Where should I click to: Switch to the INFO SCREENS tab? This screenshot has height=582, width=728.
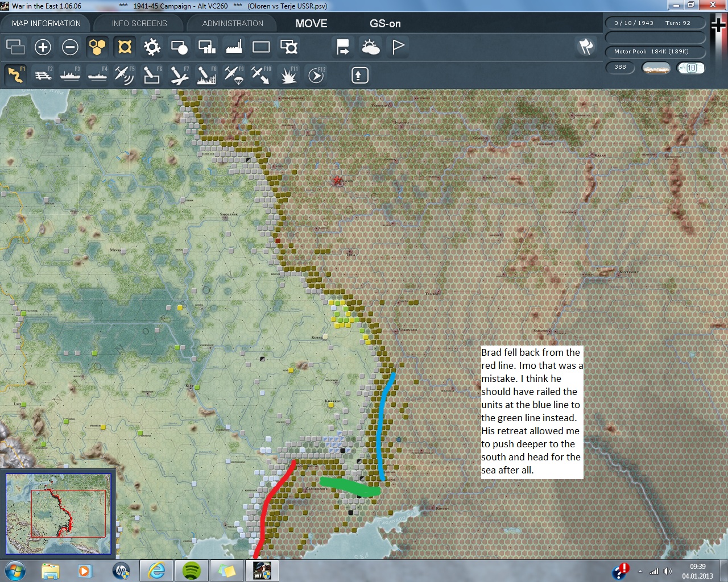(139, 23)
